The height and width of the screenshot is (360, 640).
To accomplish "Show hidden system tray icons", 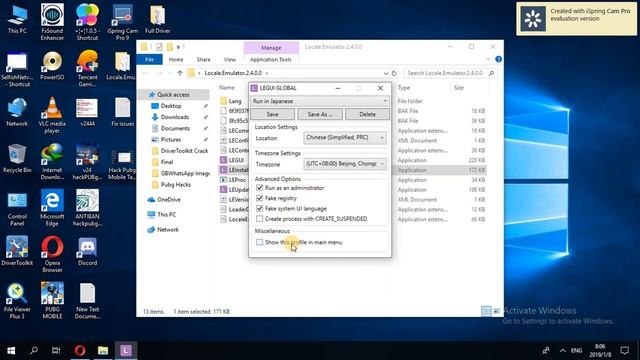I will click(562, 350).
